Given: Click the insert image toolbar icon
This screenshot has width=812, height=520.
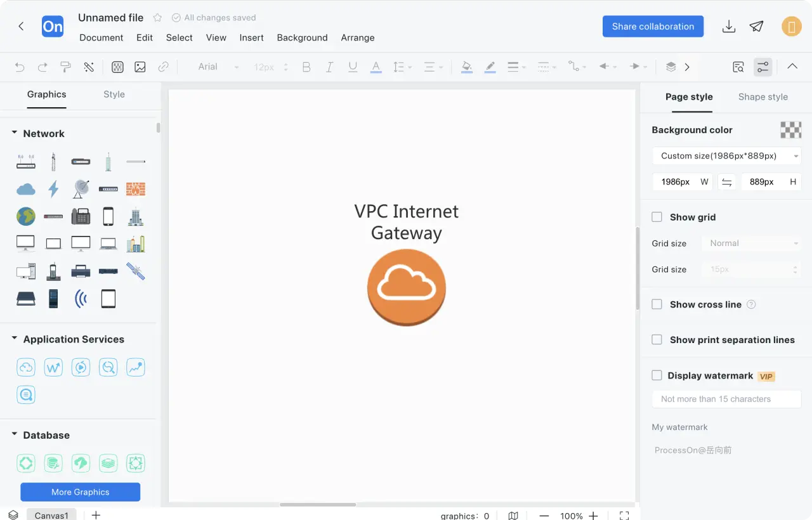Looking at the screenshot, I should click(140, 67).
